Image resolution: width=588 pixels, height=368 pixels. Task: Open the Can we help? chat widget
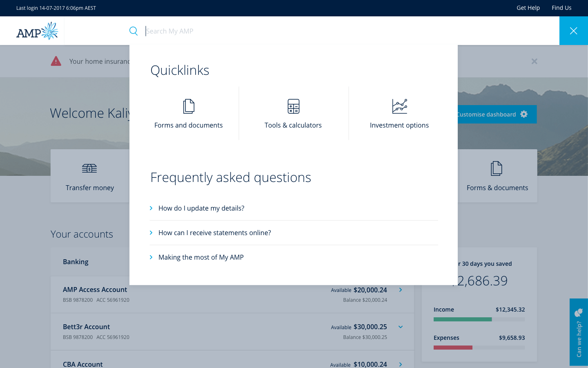pyautogui.click(x=579, y=332)
